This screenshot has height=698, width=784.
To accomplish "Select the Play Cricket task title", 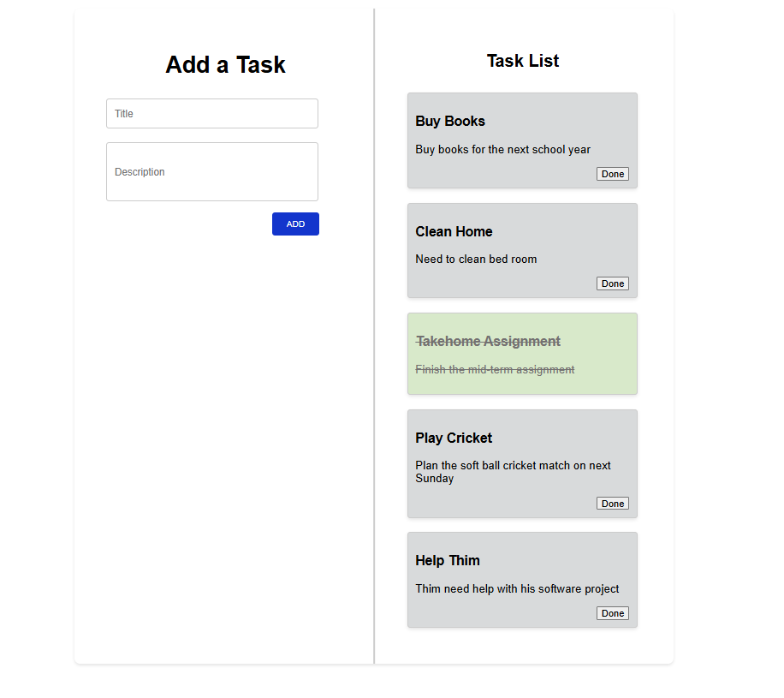I will [x=454, y=438].
